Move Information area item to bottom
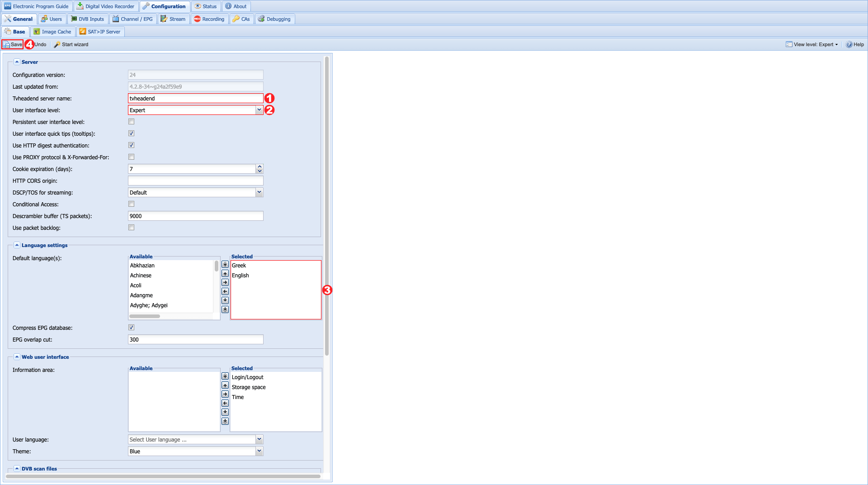Screen dimensions: 868x485 pyautogui.click(x=225, y=421)
